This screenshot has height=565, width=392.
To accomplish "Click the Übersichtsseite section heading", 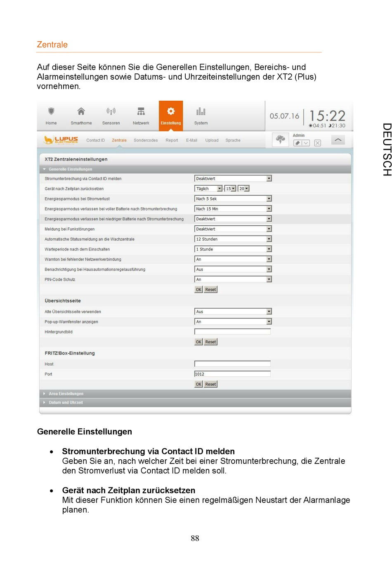I will tap(63, 301).
